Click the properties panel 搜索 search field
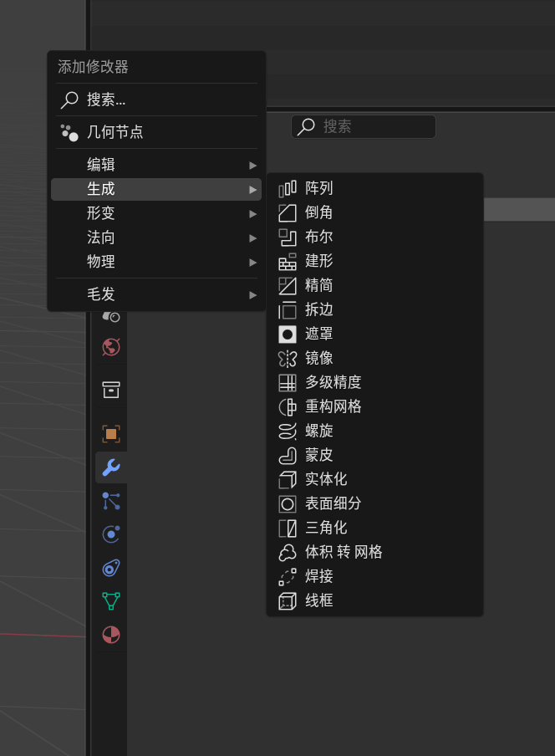 point(364,127)
